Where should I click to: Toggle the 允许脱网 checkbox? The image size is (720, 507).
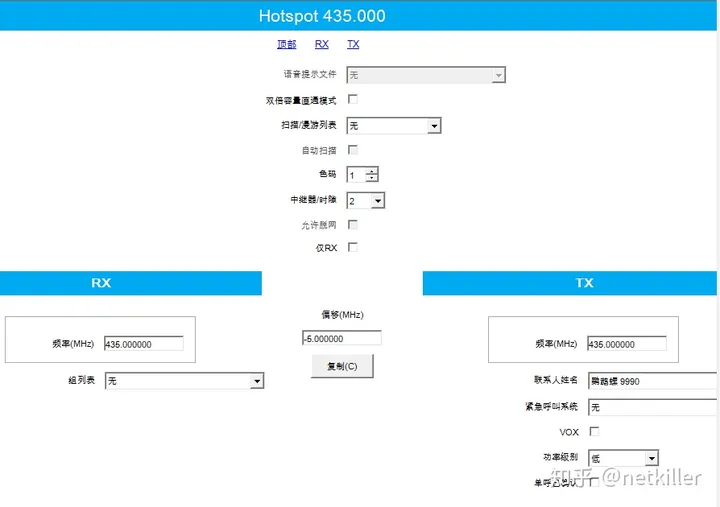tap(352, 224)
